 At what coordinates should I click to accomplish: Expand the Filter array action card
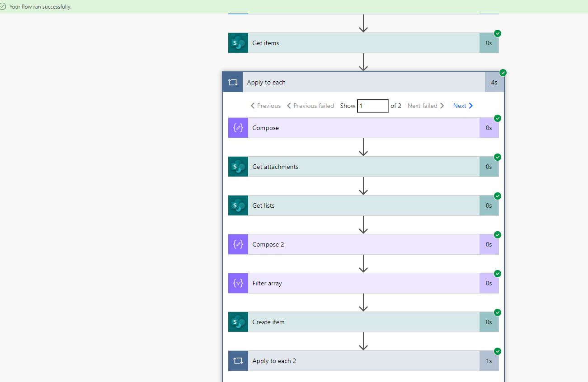coord(363,283)
